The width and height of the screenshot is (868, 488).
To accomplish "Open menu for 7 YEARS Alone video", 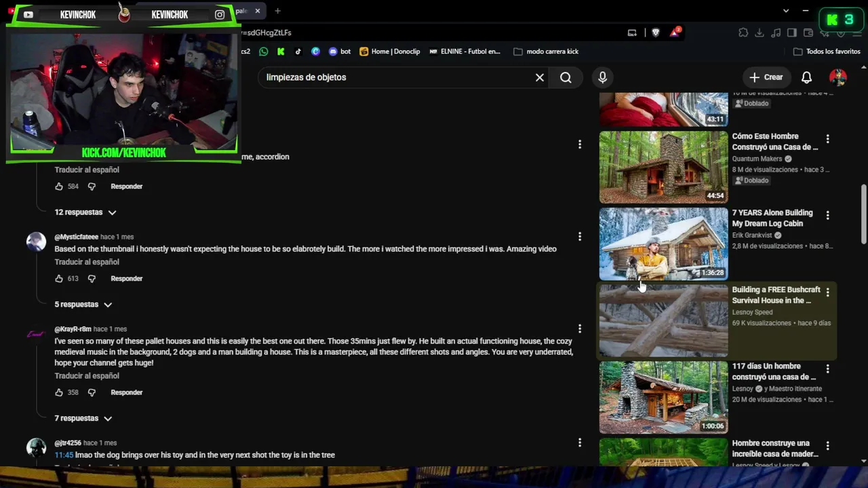I will (827, 216).
